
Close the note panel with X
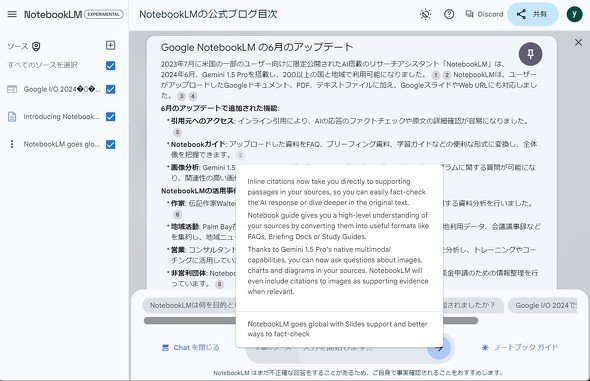click(578, 43)
